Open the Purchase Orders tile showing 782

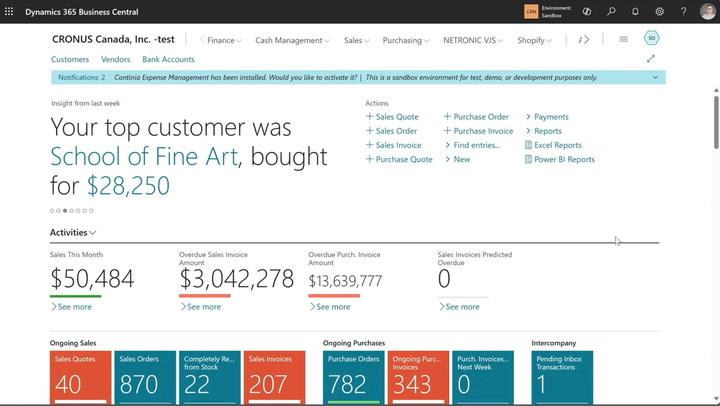[x=354, y=378]
